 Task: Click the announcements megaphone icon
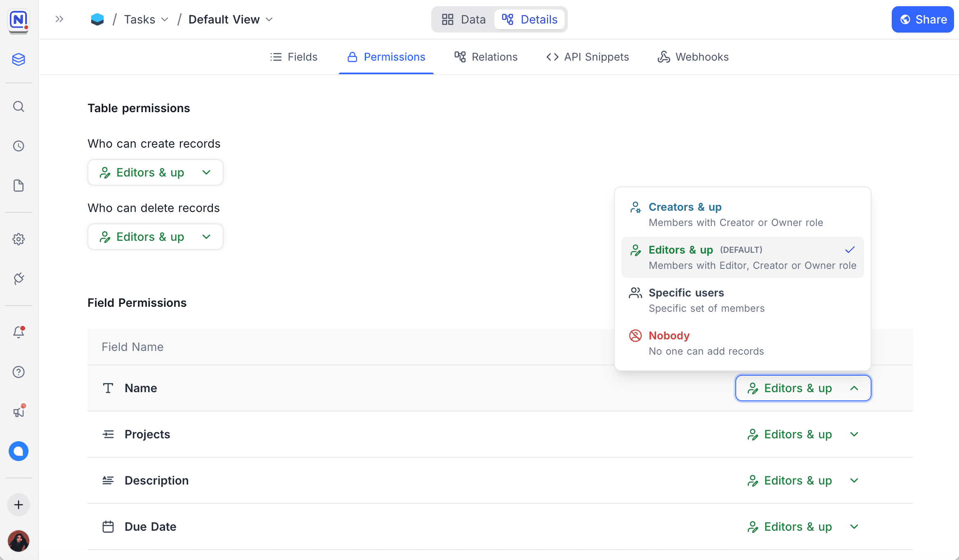click(19, 412)
